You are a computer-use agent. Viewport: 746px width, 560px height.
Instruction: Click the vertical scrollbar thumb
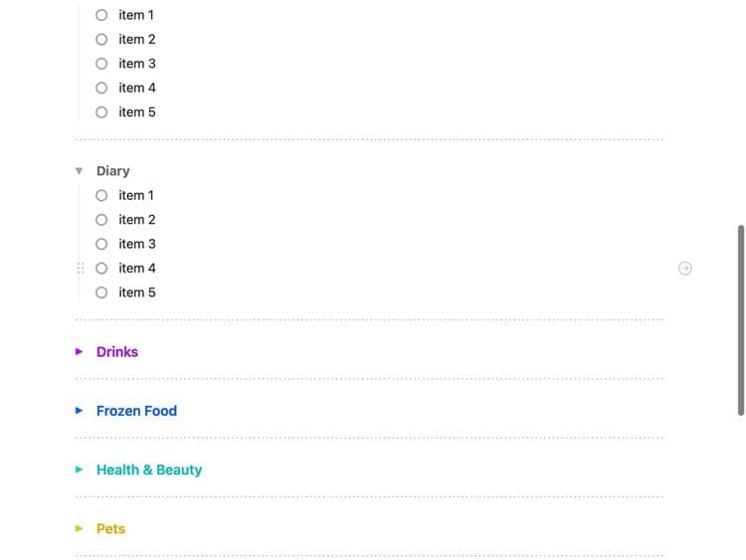pyautogui.click(x=740, y=320)
